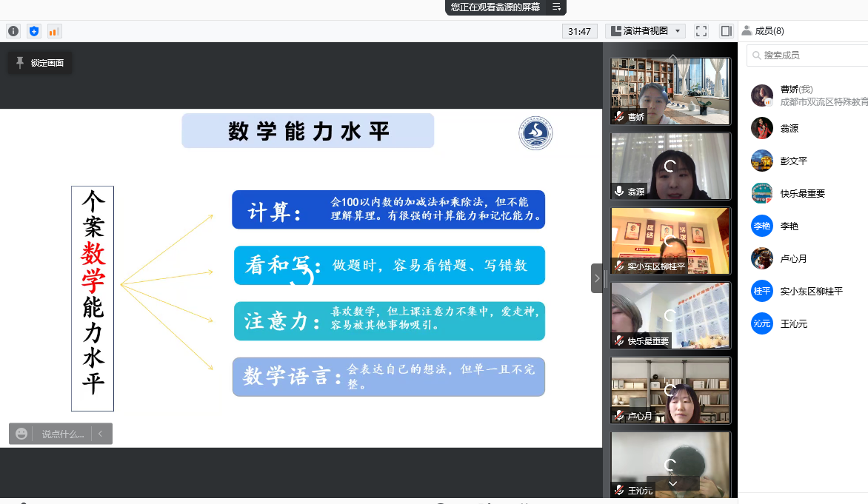Click the meeting timer 31:47
This screenshot has height=504, width=868.
pos(579,31)
